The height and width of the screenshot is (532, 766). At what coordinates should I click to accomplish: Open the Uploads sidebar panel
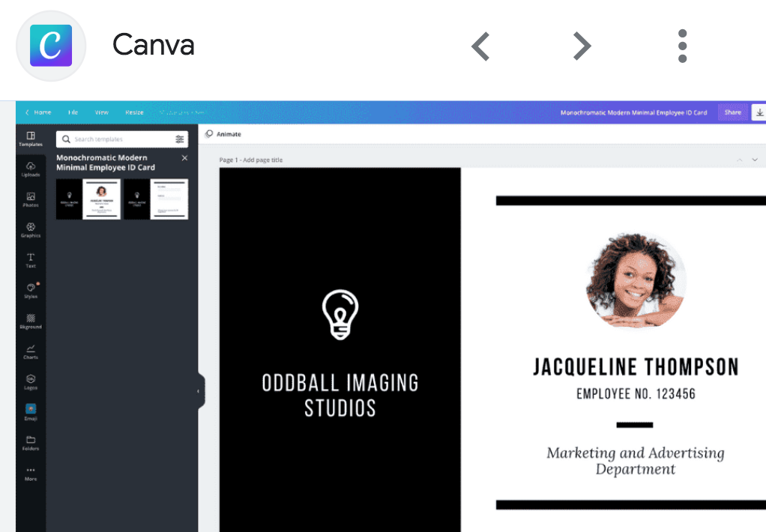click(x=31, y=169)
